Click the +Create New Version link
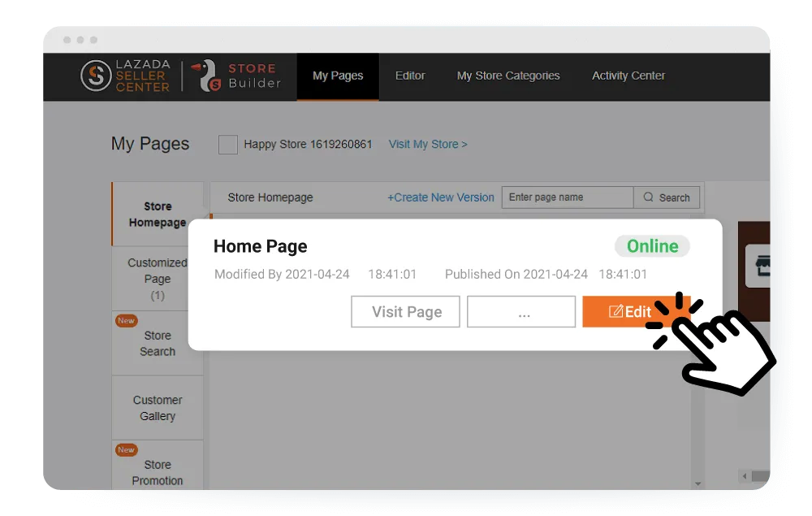This screenshot has height=516, width=812. tap(440, 197)
